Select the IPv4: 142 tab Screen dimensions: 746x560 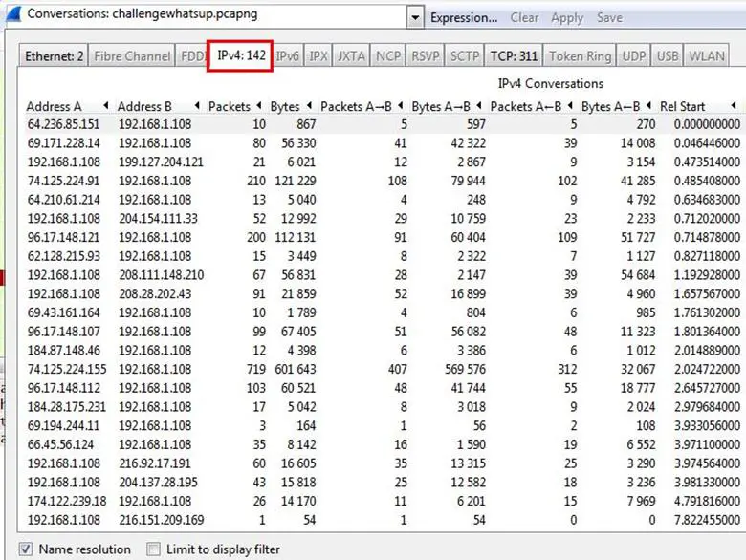(x=241, y=56)
